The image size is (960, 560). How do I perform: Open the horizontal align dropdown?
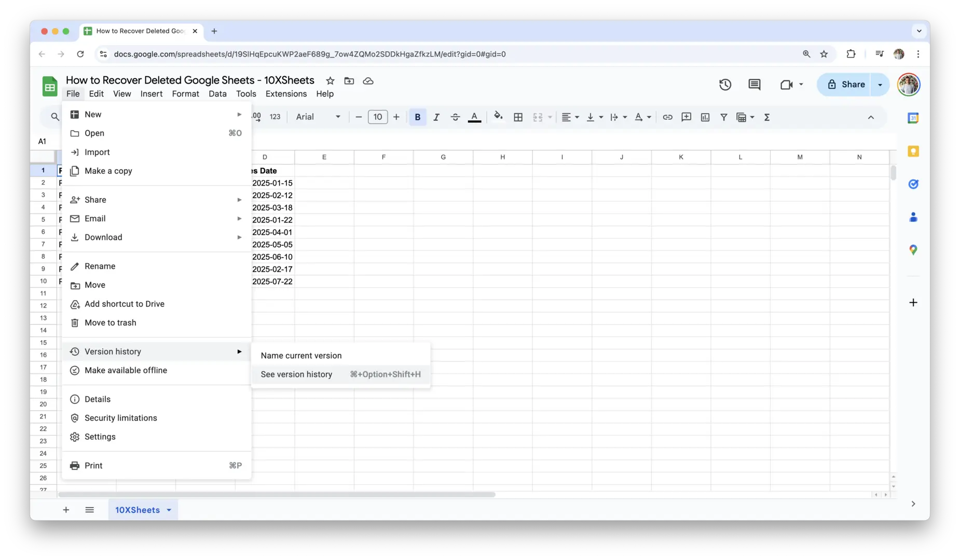click(x=570, y=117)
